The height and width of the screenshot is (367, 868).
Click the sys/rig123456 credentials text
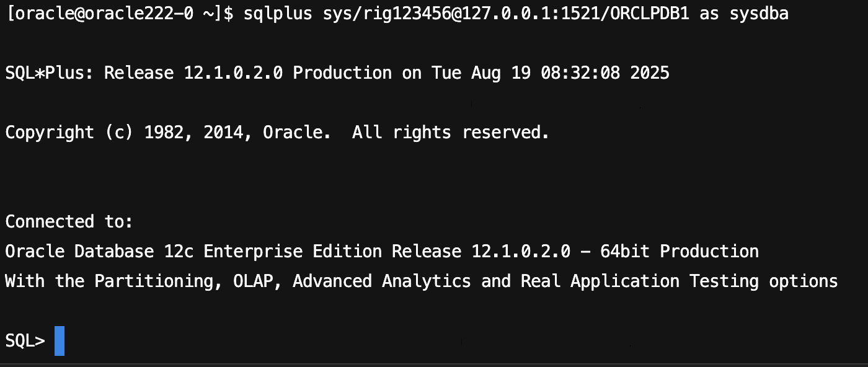click(x=387, y=14)
